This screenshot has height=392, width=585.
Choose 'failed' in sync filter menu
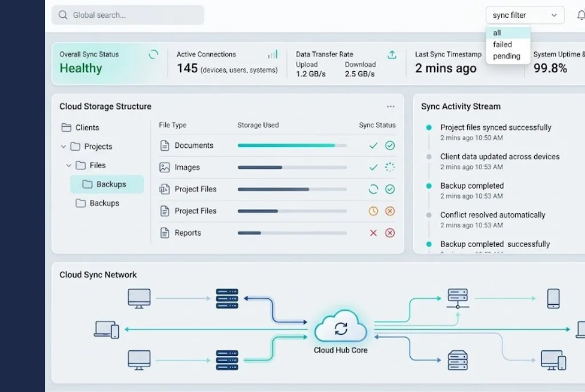(508, 45)
